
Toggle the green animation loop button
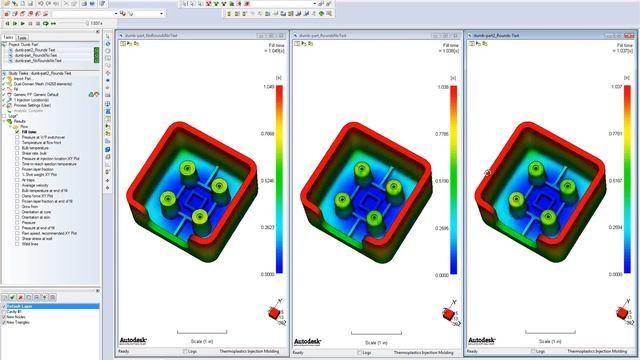coord(46,24)
